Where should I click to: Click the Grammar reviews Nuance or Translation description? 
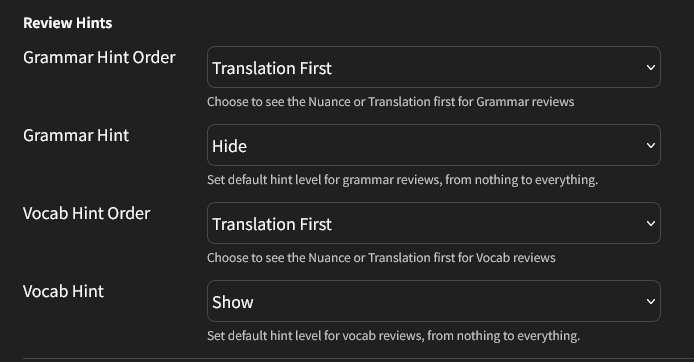tap(390, 102)
